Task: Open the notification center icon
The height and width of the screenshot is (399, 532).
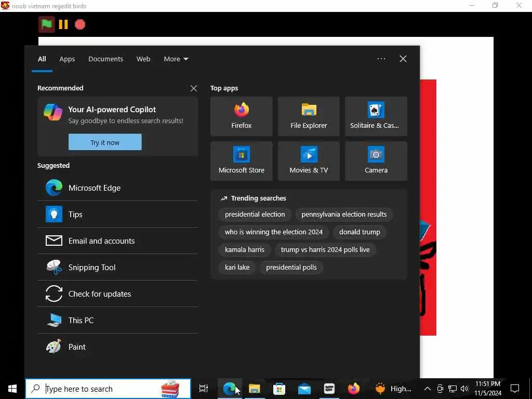Action: (x=515, y=389)
